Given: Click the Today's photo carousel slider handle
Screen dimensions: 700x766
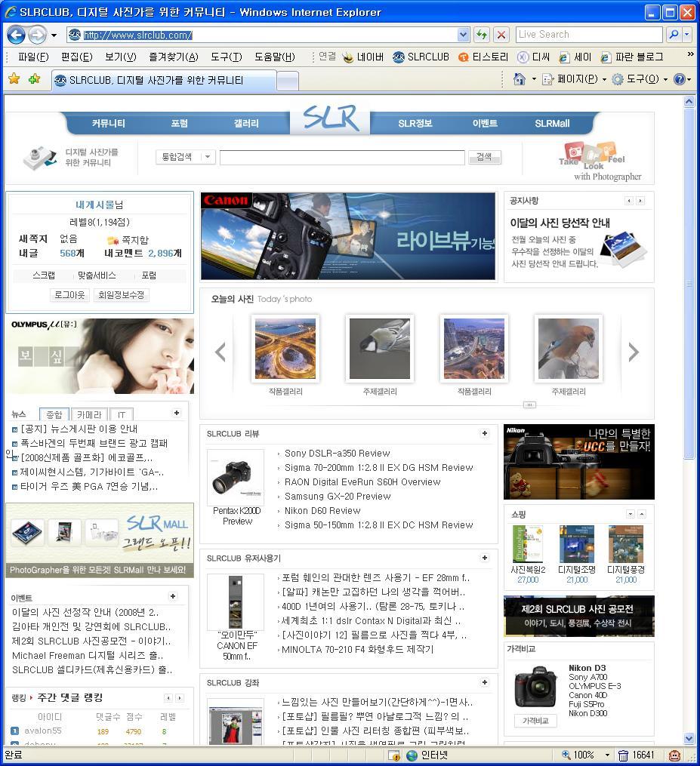Looking at the screenshot, I should pyautogui.click(x=529, y=405).
